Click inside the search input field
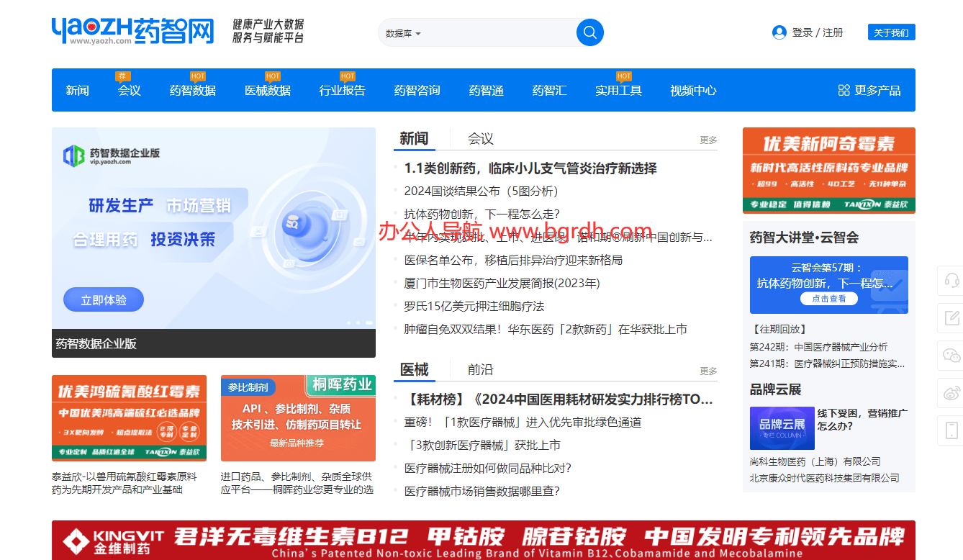This screenshot has height=560, width=963. coord(497,33)
